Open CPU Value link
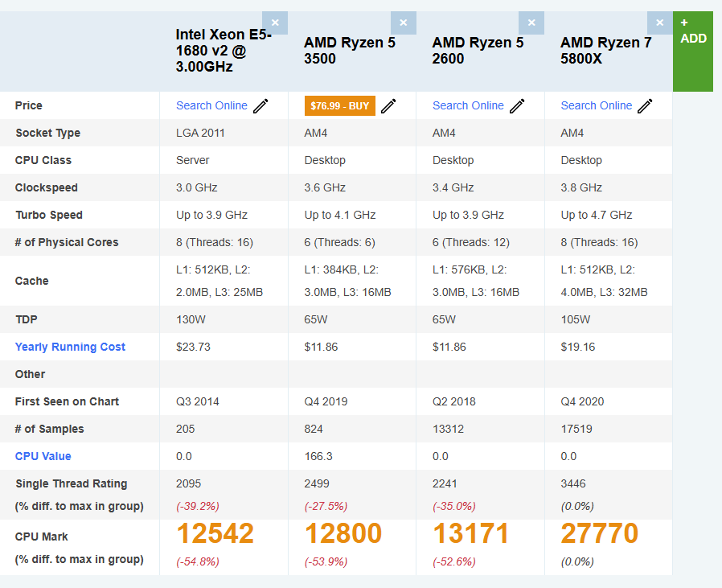 click(x=43, y=456)
